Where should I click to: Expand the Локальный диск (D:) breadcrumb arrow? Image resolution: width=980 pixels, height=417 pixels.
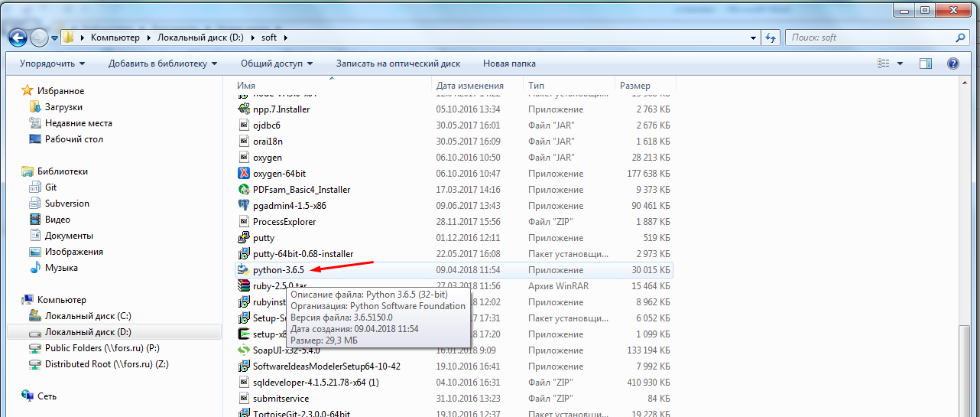[x=251, y=37]
